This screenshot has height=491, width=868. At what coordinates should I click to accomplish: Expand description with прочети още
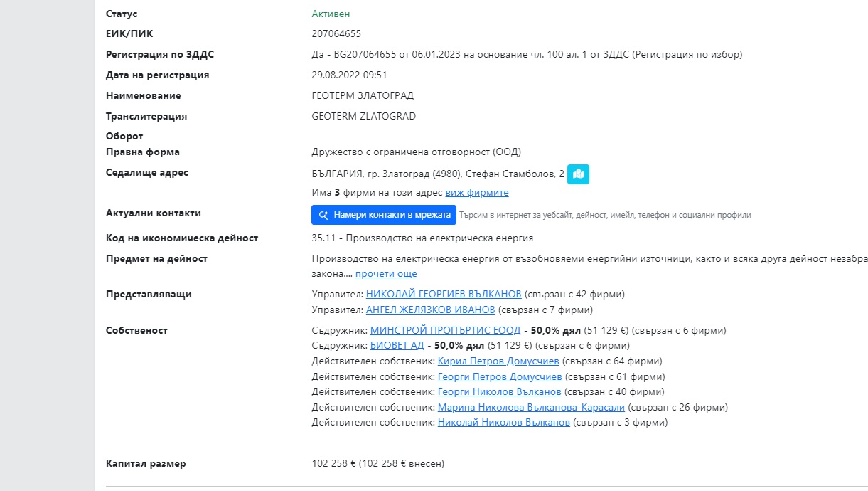[x=386, y=274]
